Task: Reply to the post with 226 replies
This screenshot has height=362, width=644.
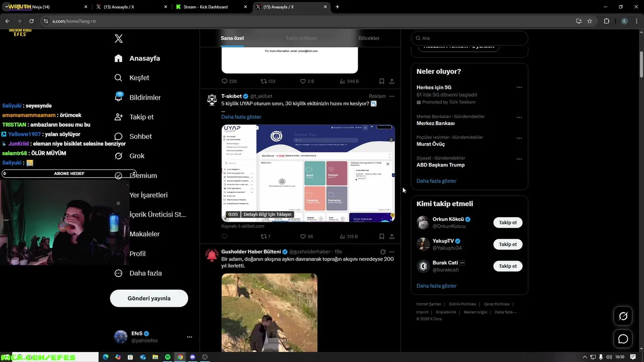Action: pos(229,81)
